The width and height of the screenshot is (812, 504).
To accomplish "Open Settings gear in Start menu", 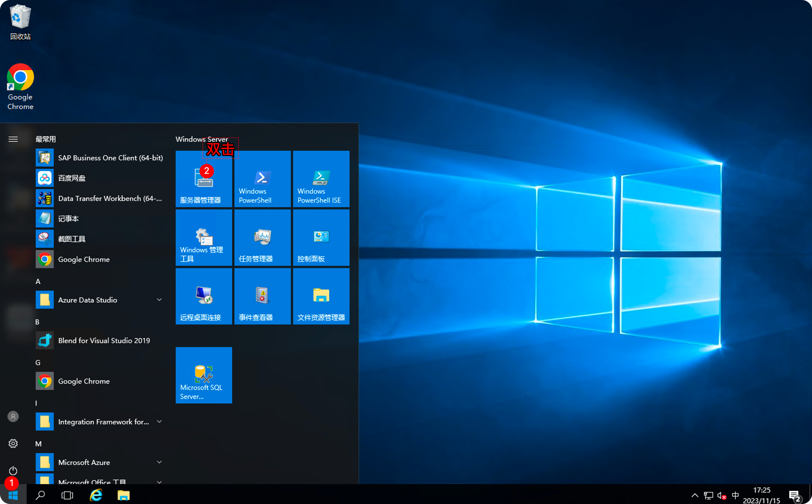I will (x=13, y=443).
